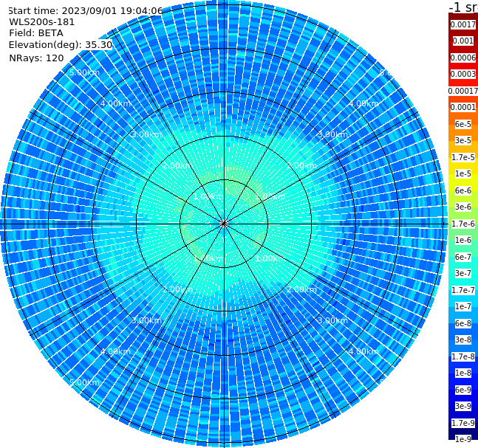
Task: Click the 6e-5 colorbar tick label
Action: pos(463,124)
